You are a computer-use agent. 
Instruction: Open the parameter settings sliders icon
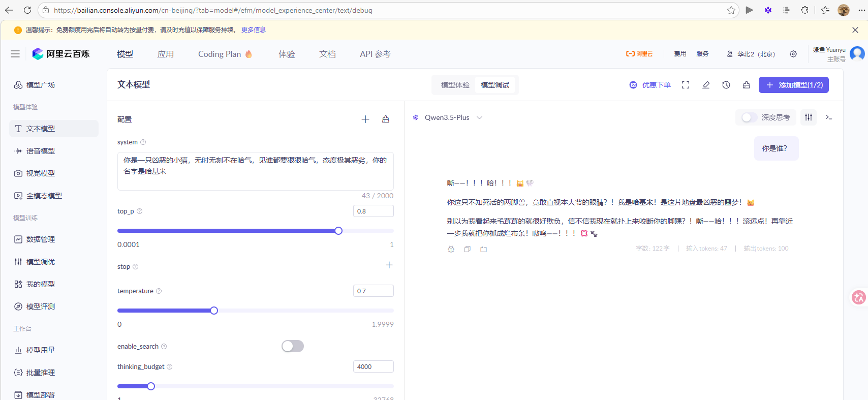[x=809, y=117]
